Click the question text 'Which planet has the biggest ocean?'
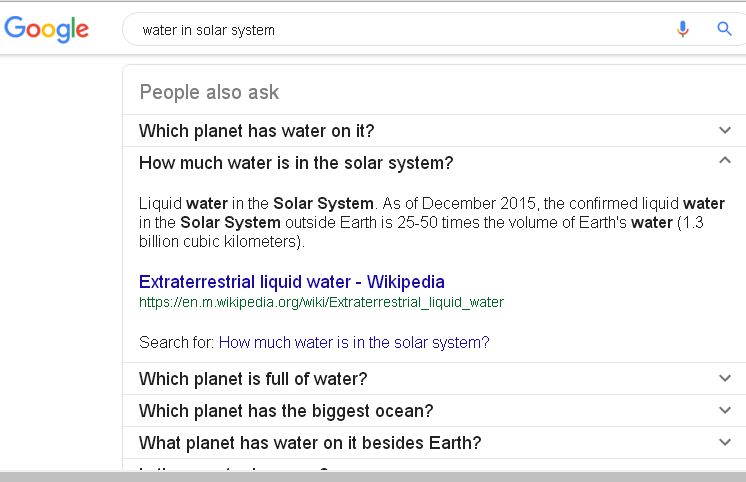This screenshot has height=482, width=746. click(x=286, y=411)
